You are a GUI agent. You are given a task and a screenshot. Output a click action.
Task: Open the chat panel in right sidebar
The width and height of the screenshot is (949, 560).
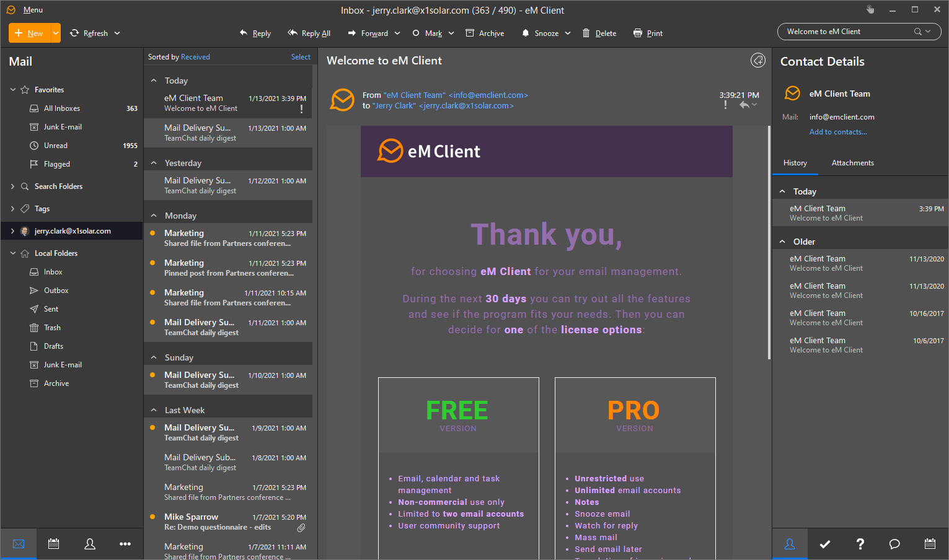click(894, 544)
